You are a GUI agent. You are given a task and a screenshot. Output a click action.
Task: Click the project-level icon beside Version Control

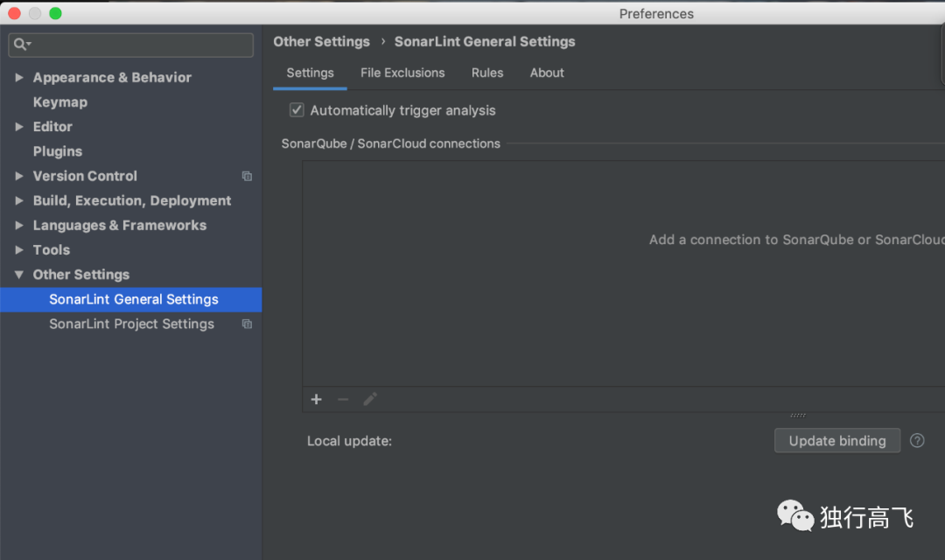247,176
